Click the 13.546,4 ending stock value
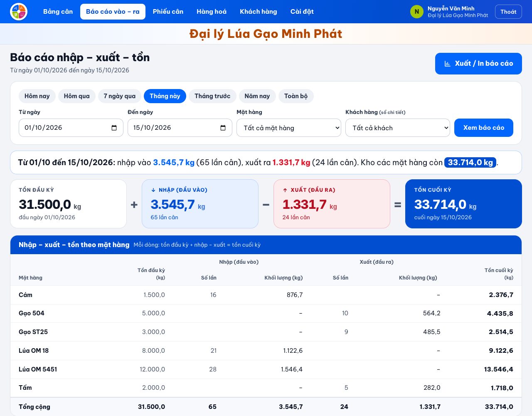This screenshot has width=532, height=416. tap(498, 369)
